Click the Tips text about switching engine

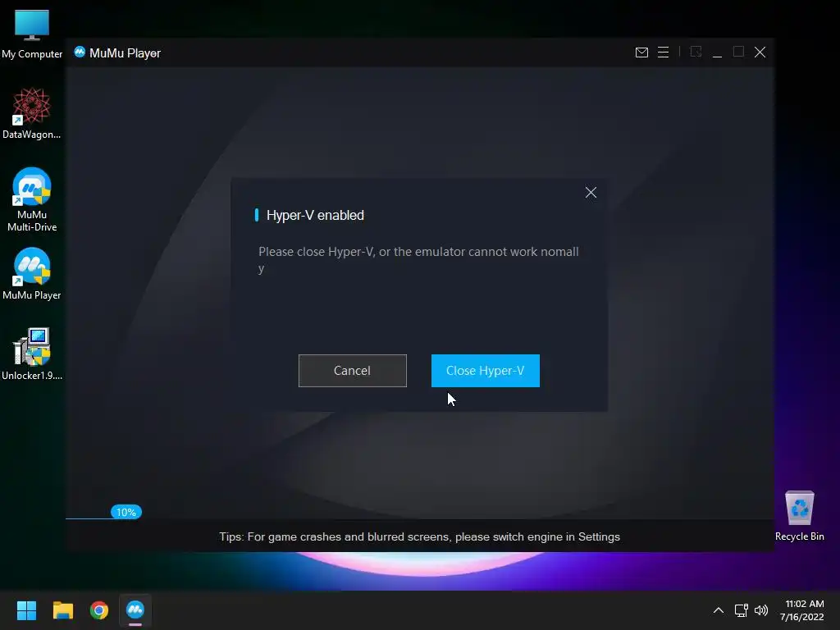419,536
